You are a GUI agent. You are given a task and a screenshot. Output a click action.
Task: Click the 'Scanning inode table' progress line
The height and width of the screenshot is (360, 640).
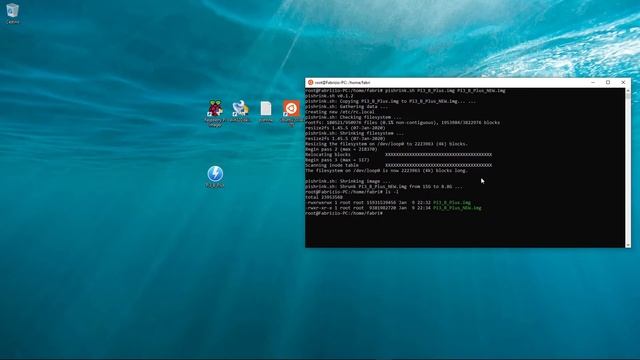398,165
